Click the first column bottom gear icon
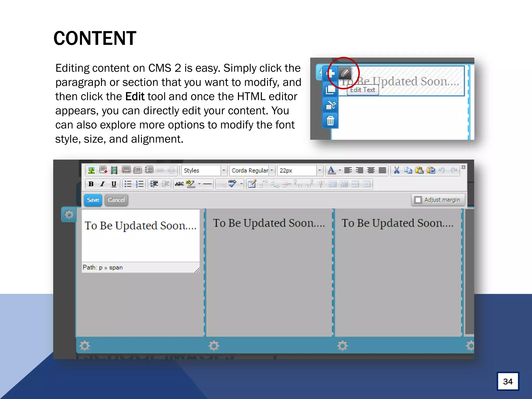This screenshot has width=532, height=399. tap(85, 346)
